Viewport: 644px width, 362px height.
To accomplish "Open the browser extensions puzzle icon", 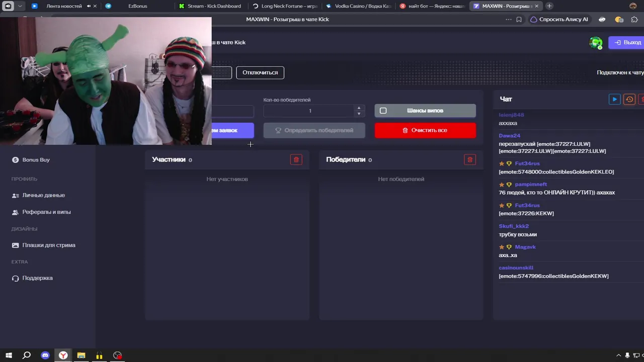I will point(634,20).
